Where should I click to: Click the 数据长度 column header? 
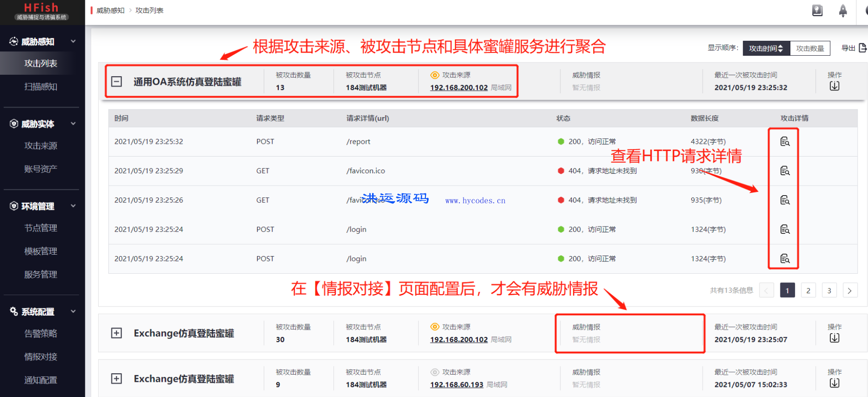click(x=705, y=119)
